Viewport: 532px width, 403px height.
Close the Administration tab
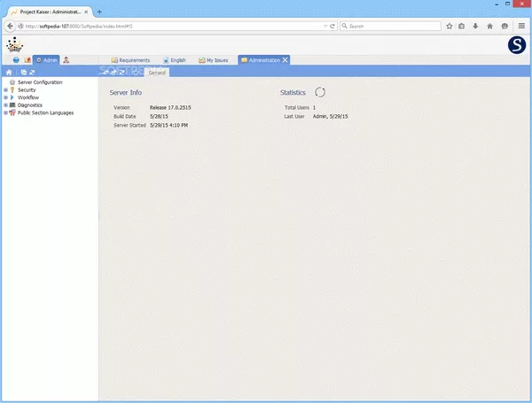pyautogui.click(x=285, y=60)
